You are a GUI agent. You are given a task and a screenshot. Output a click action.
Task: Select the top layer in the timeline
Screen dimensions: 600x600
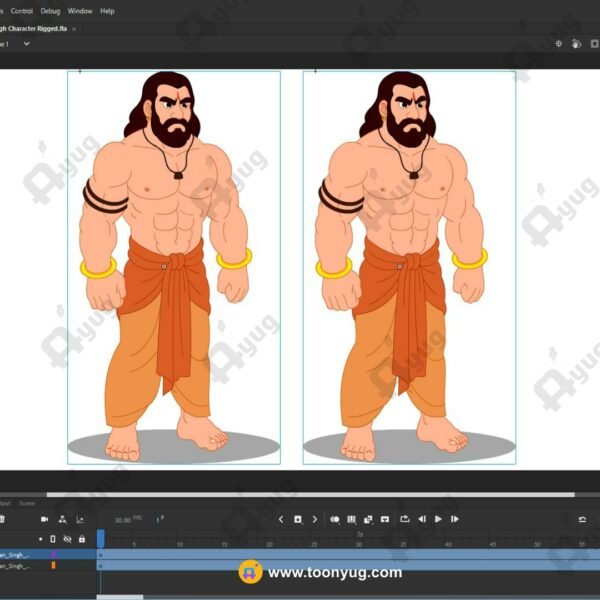[48, 554]
